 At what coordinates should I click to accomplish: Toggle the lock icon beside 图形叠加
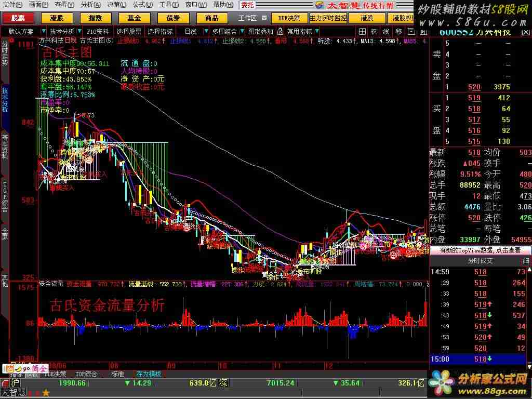pyautogui.click(x=280, y=32)
